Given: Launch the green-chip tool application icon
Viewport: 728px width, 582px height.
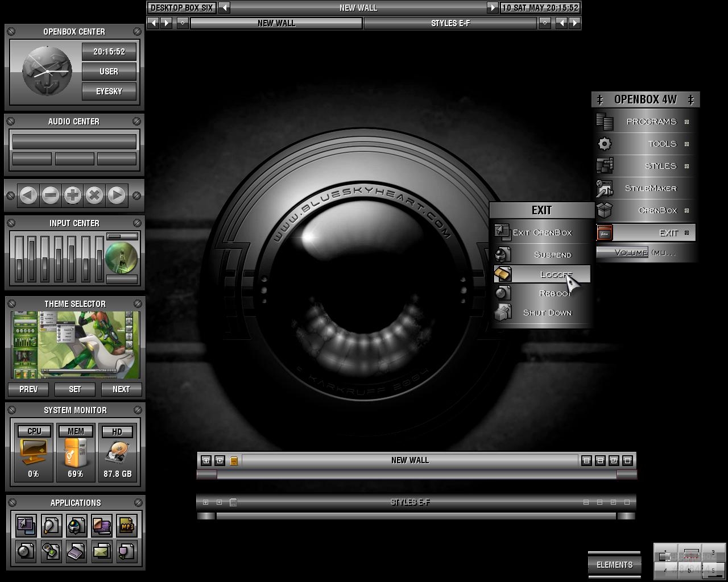Looking at the screenshot, I should pos(51,551).
